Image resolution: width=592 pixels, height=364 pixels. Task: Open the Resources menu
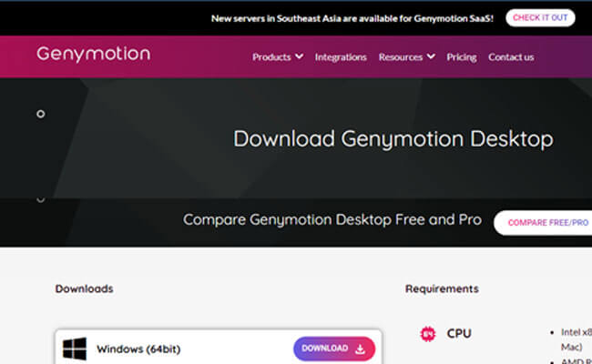[401, 57]
